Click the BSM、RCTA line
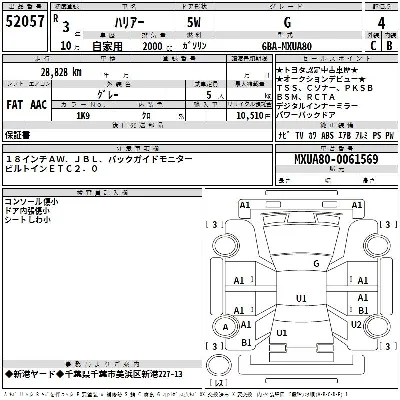Image resolution: width=400 pixels, height=400 pixels. coord(306,97)
